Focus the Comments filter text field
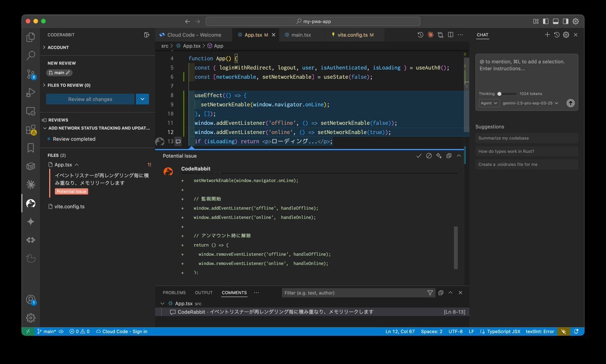 [x=354, y=293]
